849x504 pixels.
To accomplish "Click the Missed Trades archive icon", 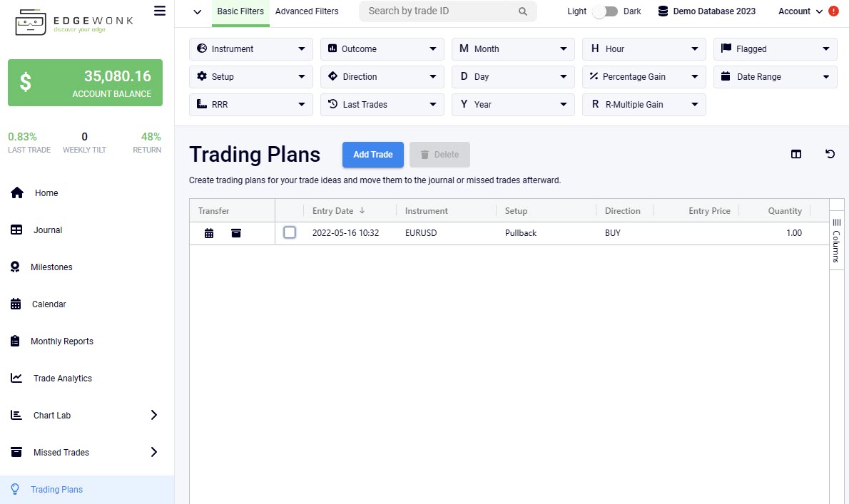I will click(x=16, y=452).
